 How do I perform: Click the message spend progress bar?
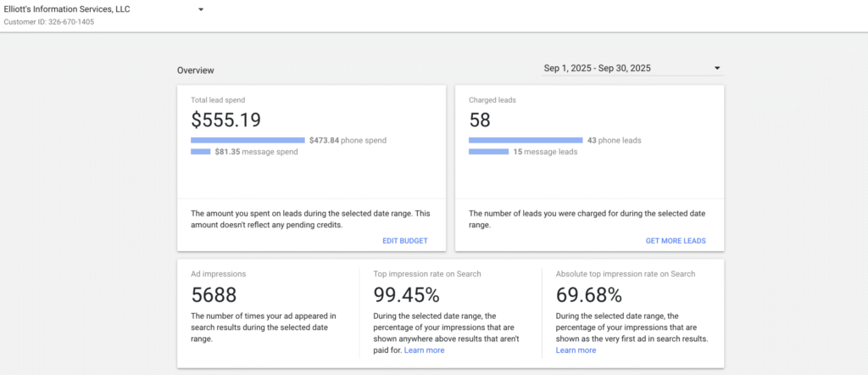click(x=200, y=152)
